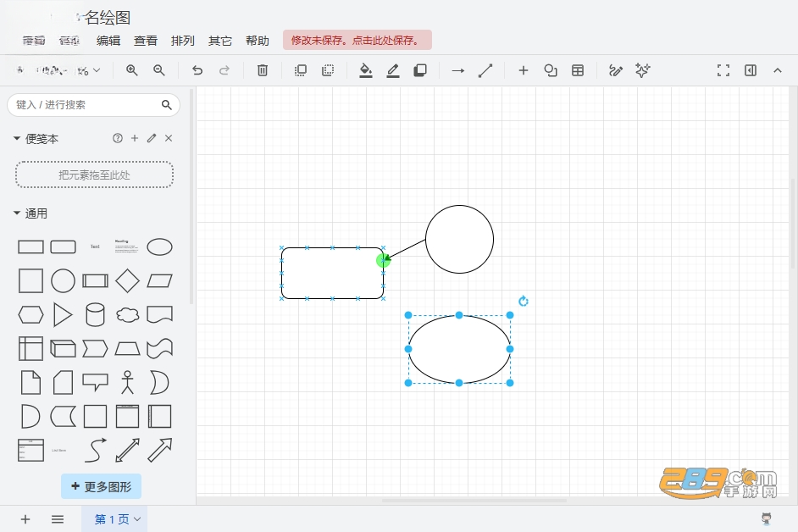
Task: Select the circle on the canvas
Action: tap(459, 239)
